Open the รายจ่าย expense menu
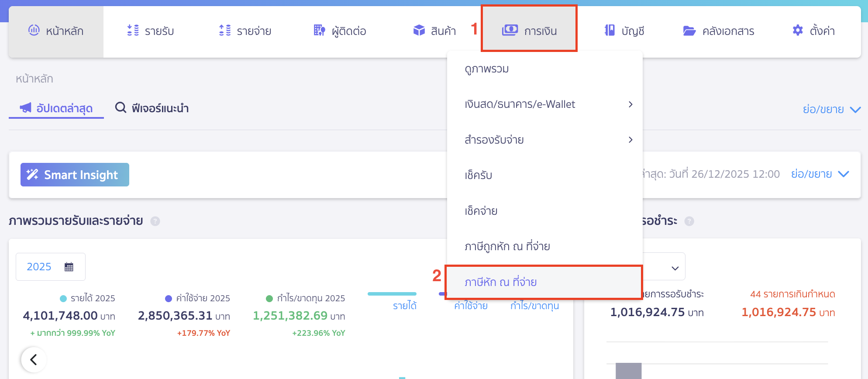Image resolution: width=868 pixels, height=379 pixels. [x=245, y=31]
